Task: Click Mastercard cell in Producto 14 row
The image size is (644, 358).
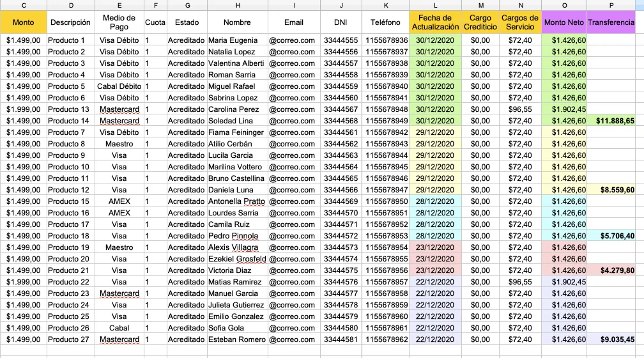Action: tap(119, 121)
